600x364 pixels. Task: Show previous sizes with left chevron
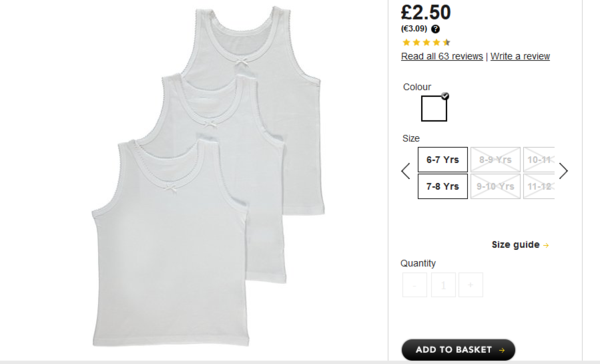tap(406, 171)
